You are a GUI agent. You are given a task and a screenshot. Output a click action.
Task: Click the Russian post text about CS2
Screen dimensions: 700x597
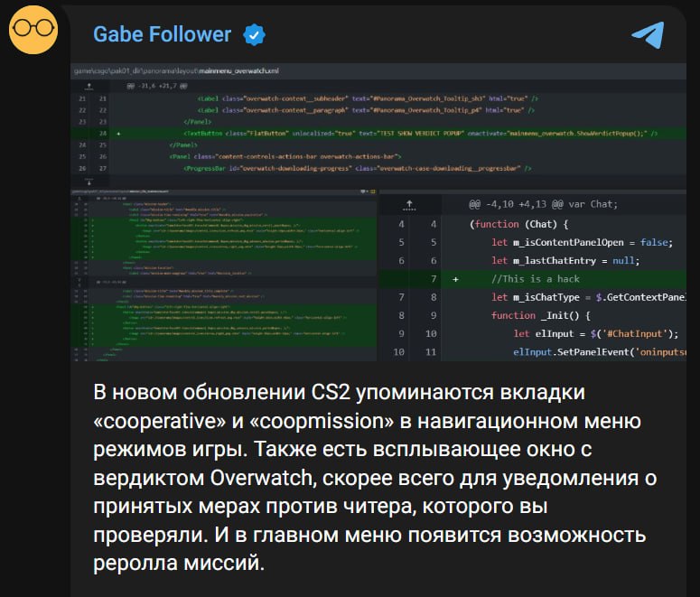[375, 478]
